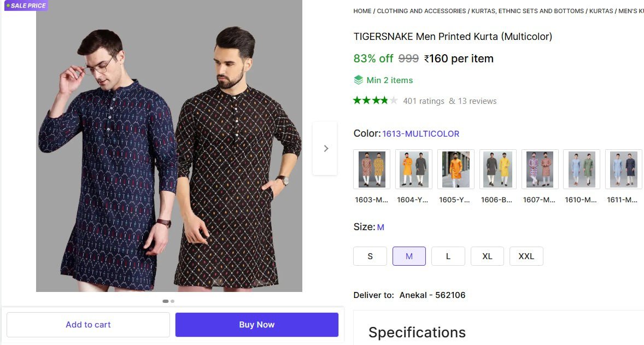Pick the 1611 color variant thumbnail
644x345 pixels.
click(x=623, y=169)
